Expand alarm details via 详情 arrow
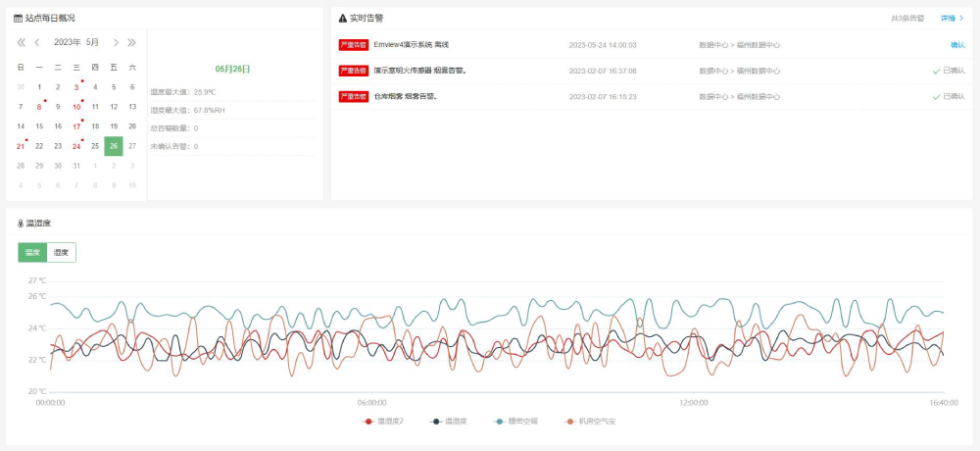980x451 pixels. (x=953, y=18)
